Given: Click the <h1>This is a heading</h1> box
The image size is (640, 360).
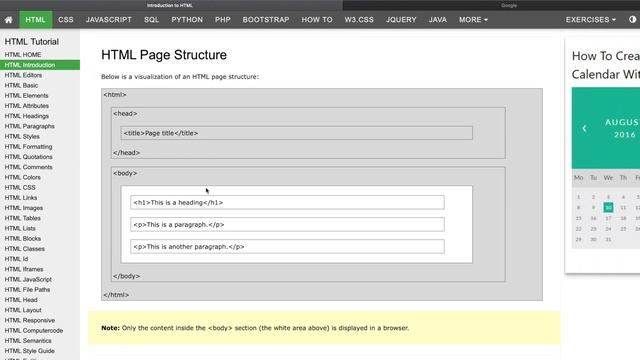Looking at the screenshot, I should (287, 202).
